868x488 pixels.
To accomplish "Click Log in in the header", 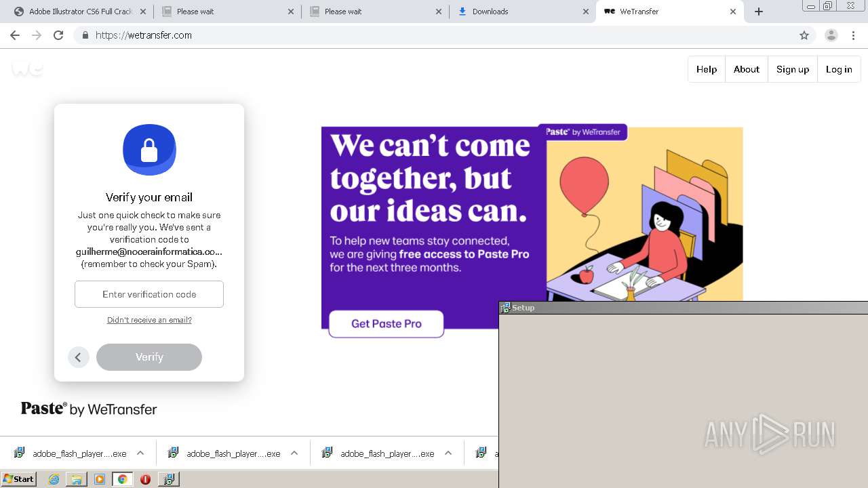I will (x=839, y=69).
